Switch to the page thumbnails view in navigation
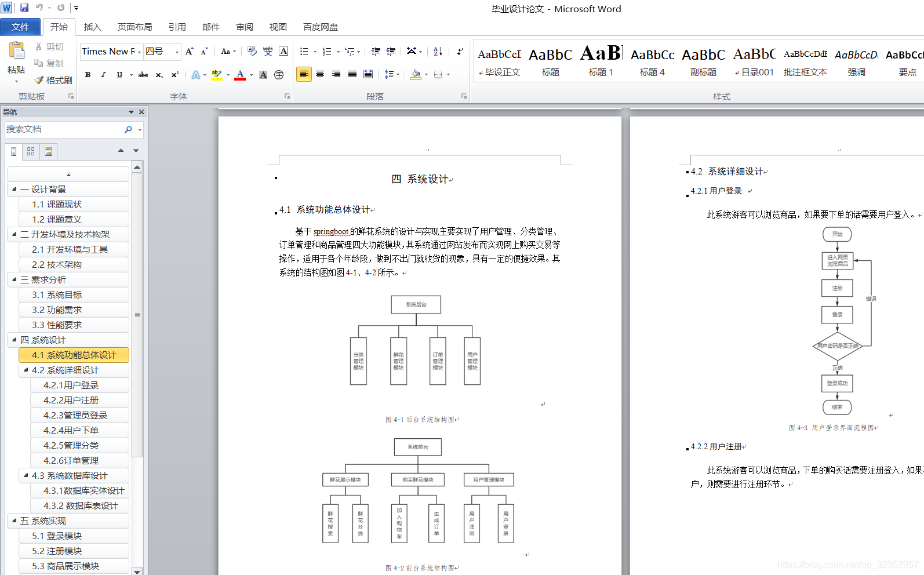 [x=31, y=151]
